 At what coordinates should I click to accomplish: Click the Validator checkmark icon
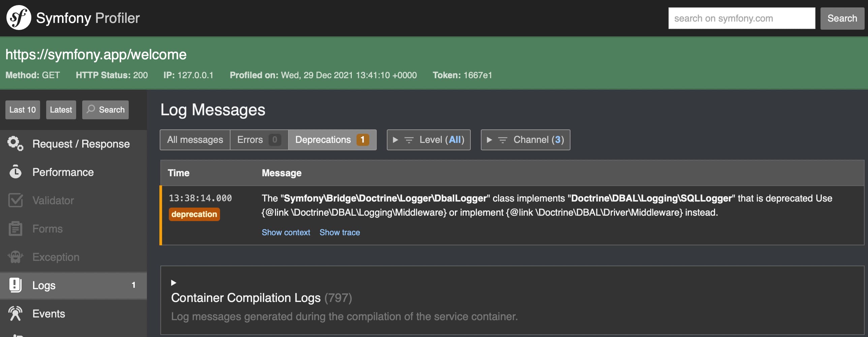15,200
